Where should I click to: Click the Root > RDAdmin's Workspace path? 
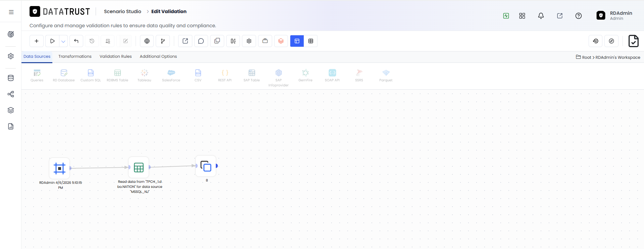coord(608,57)
